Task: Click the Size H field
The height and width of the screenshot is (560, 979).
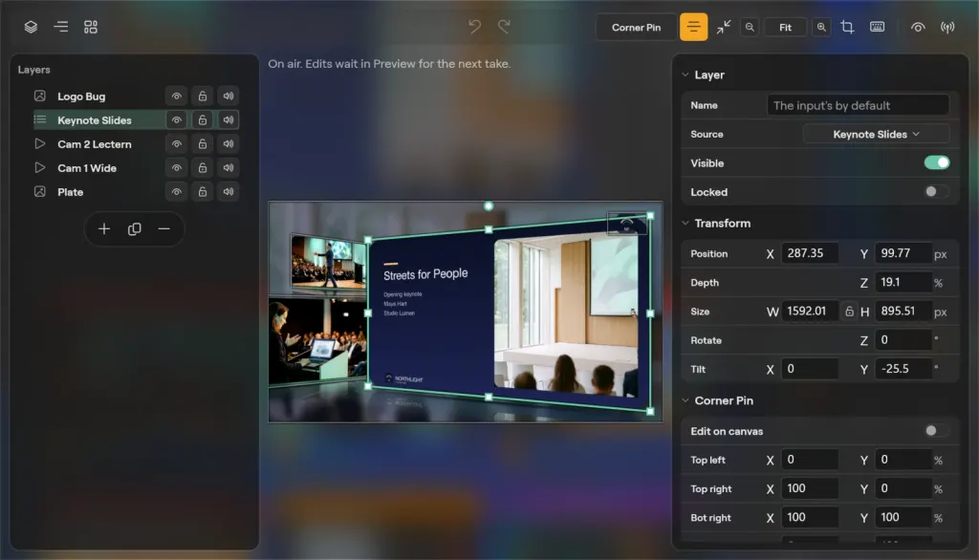Action: 903,311
